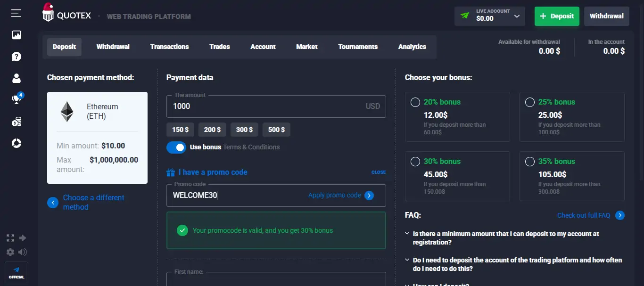
Task: Open the analytics pie chart sidebar icon
Action: (17, 143)
